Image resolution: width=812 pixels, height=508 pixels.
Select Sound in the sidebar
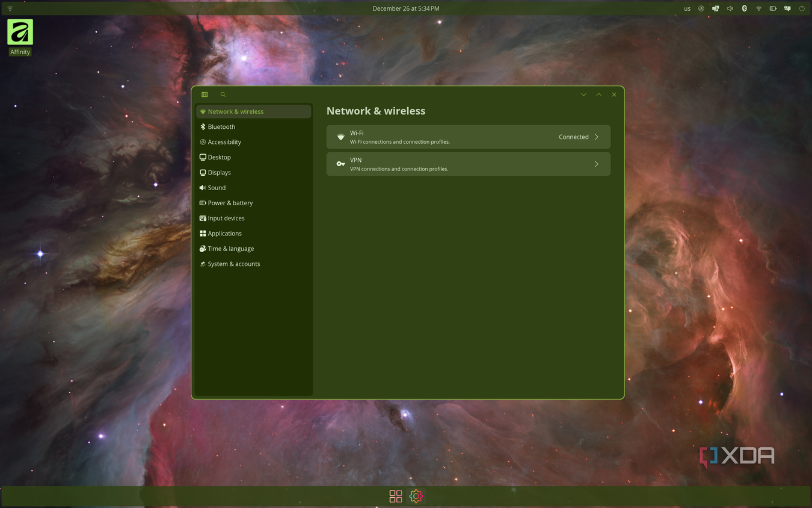[253, 188]
